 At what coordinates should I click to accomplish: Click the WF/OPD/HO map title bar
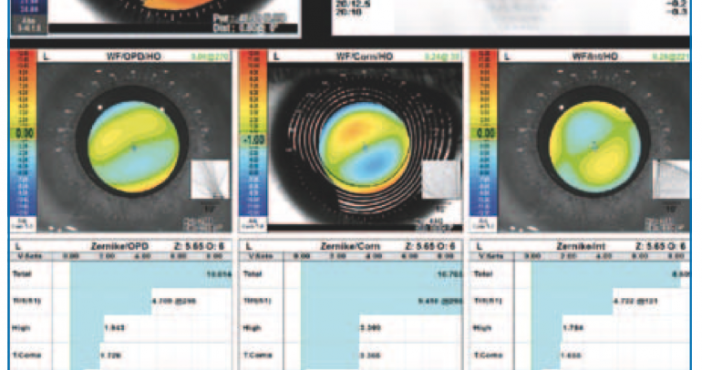point(134,56)
